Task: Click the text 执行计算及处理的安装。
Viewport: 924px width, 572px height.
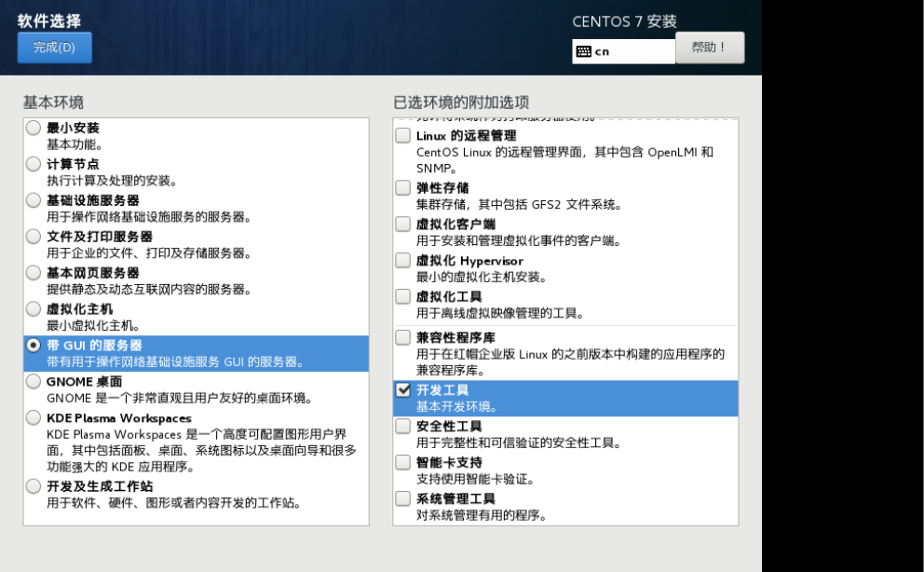Action: (112, 180)
